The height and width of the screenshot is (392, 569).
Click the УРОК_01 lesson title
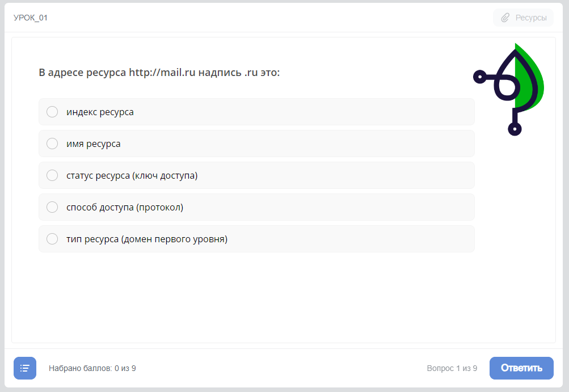click(31, 18)
